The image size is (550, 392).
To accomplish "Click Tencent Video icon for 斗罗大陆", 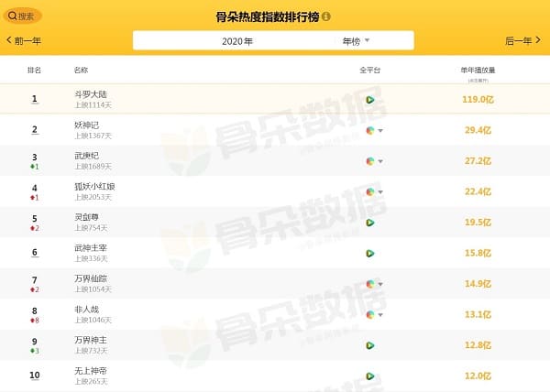I will (369, 100).
